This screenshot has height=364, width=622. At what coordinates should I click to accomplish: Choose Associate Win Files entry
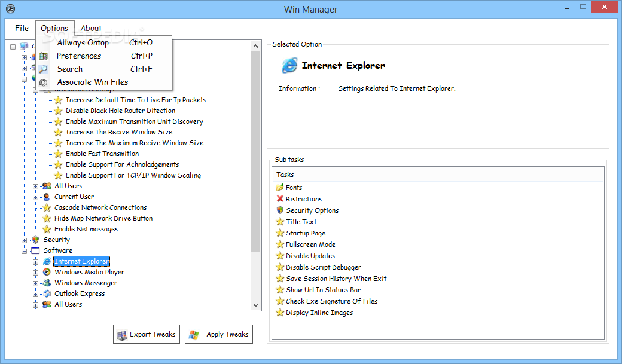[x=105, y=82]
